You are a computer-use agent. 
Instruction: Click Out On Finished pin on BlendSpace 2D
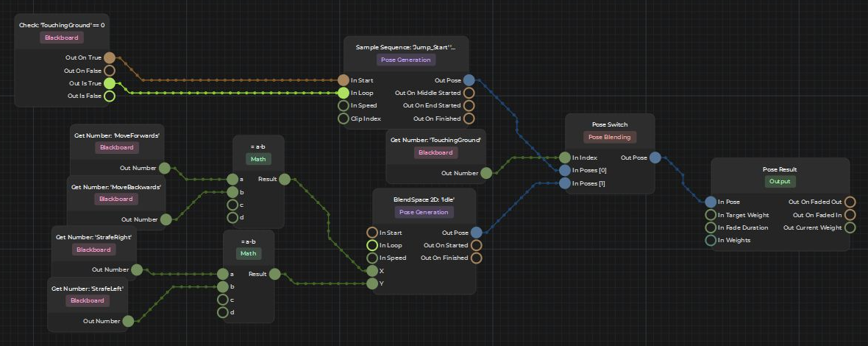point(476,258)
